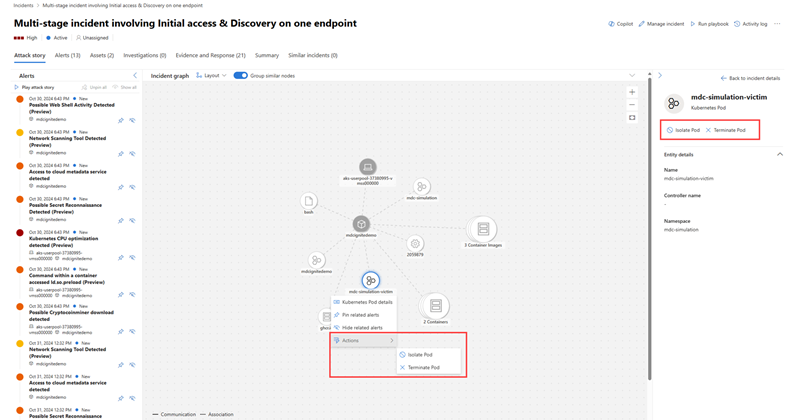Select the central mdcignitedemo cluster node
Image resolution: width=800 pixels, height=420 pixels.
click(361, 224)
